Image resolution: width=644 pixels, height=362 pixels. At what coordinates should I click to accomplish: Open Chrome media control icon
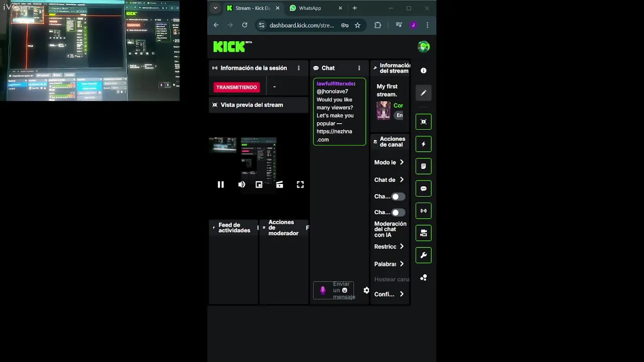pos(399,25)
